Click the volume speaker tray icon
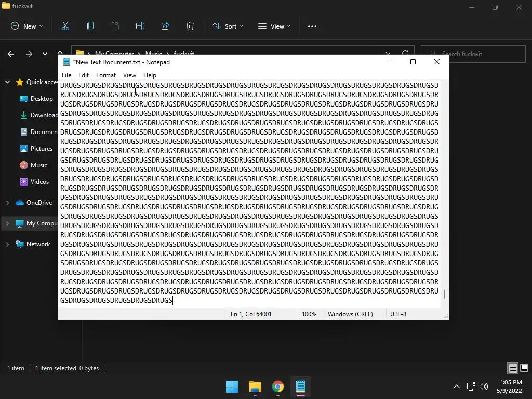The height and width of the screenshot is (399, 532). point(484,387)
